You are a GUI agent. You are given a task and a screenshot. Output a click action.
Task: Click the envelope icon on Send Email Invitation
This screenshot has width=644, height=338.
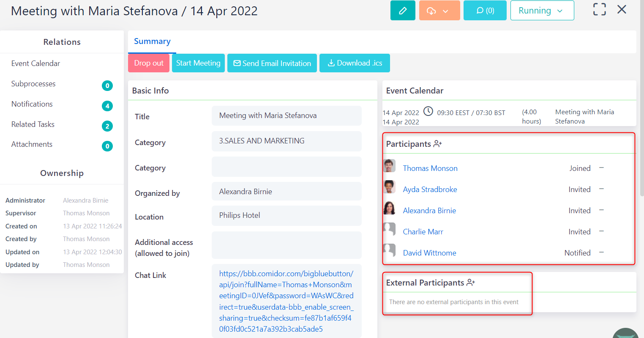(237, 63)
